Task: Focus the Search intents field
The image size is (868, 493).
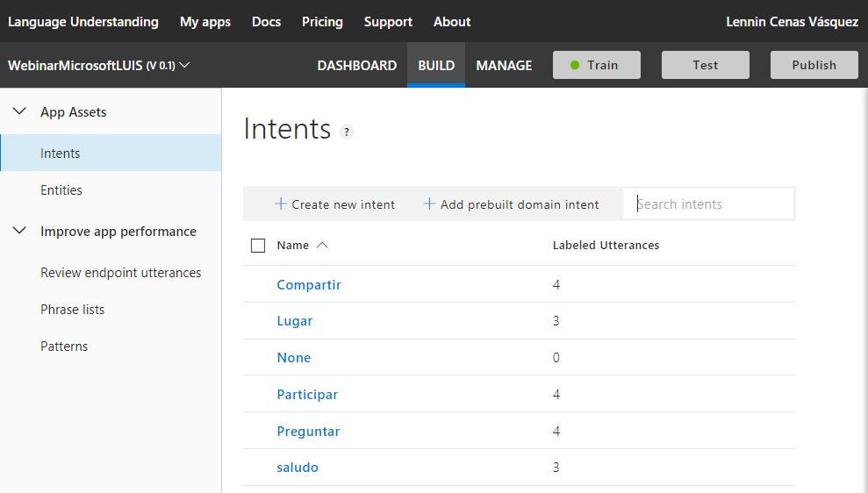Action: 708,204
